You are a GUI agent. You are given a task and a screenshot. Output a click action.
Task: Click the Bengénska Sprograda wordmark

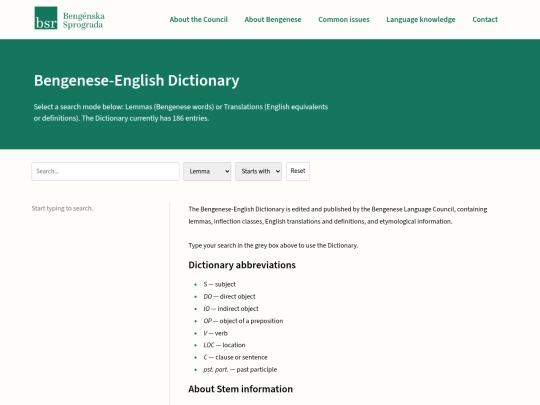tap(84, 20)
